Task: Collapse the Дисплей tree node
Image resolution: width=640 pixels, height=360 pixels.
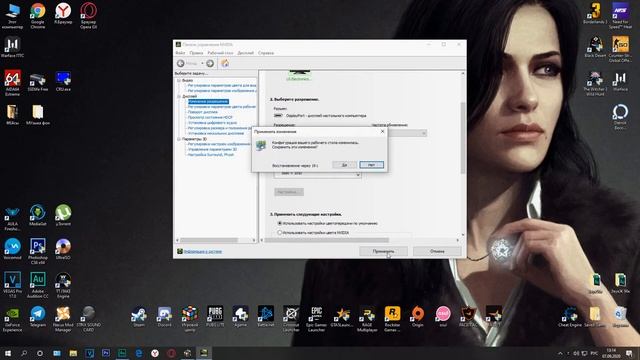Action: click(x=179, y=96)
